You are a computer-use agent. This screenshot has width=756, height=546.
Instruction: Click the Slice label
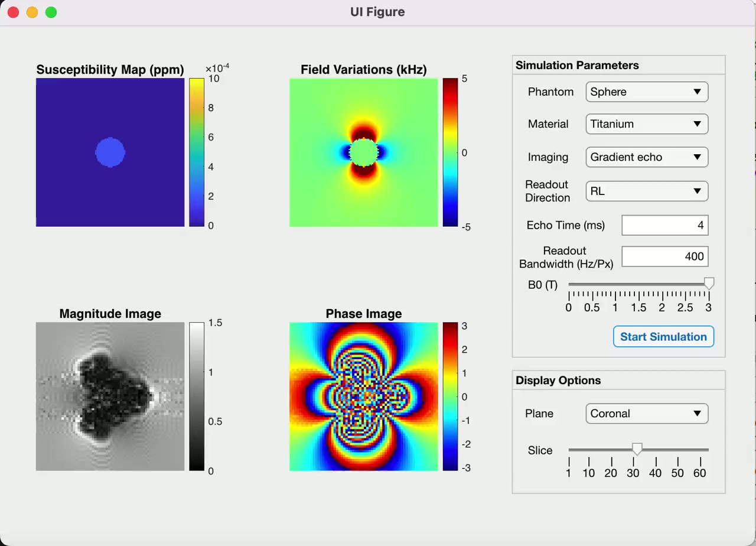(x=540, y=450)
